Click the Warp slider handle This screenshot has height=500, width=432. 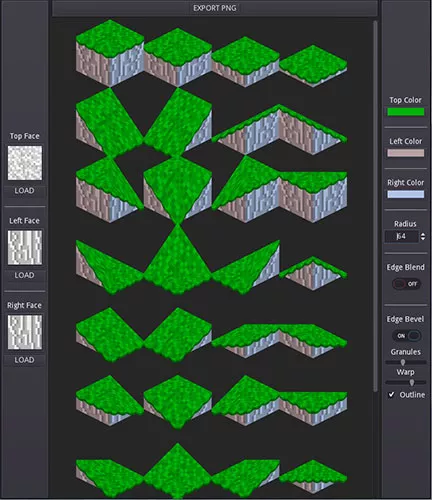click(x=412, y=382)
